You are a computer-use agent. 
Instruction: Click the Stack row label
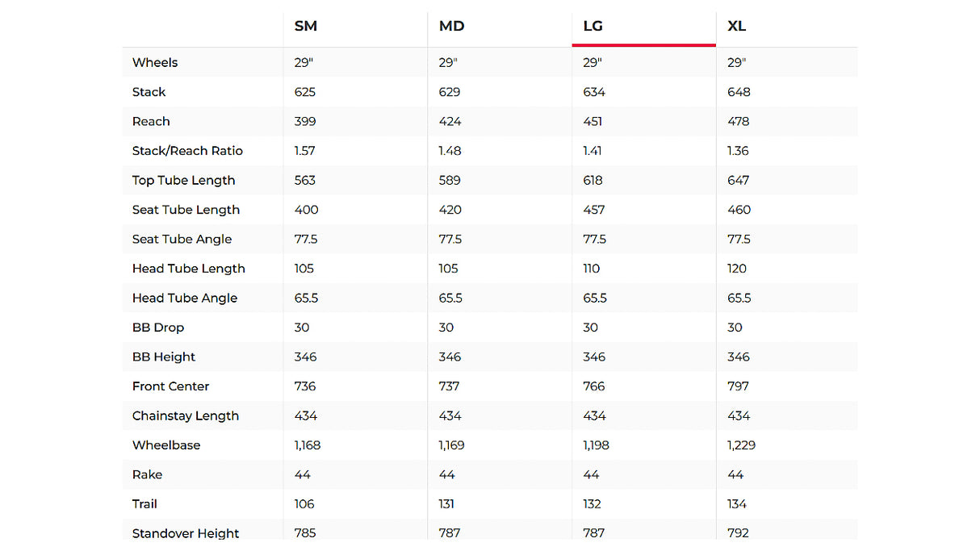pyautogui.click(x=149, y=92)
